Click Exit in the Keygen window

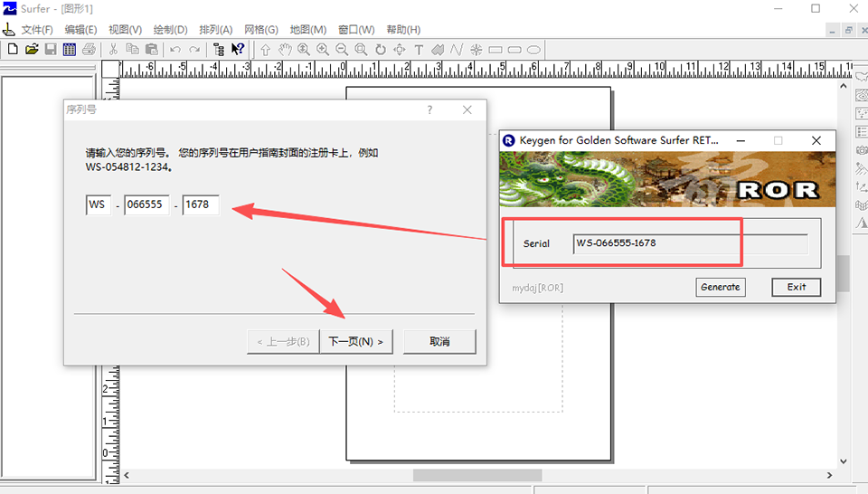pos(796,287)
